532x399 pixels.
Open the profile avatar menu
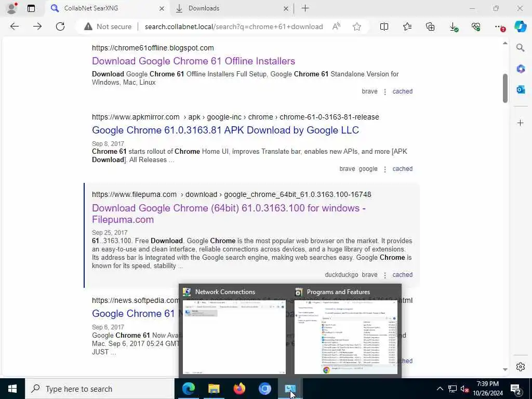click(11, 8)
